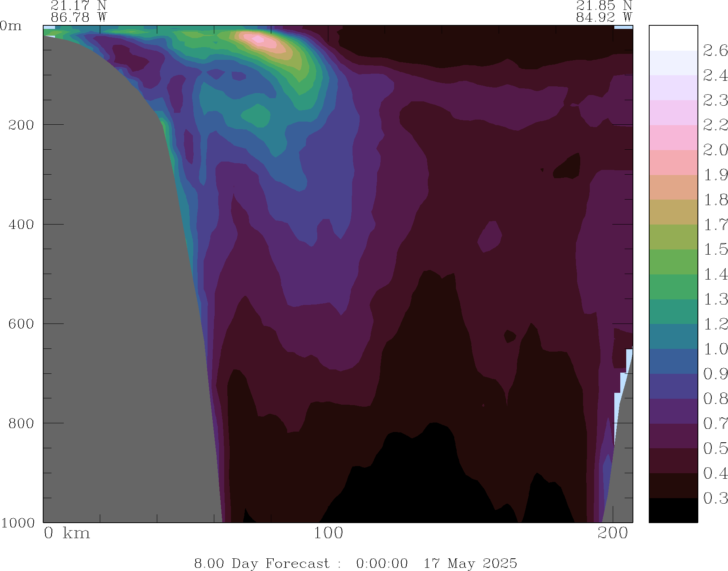728x571 pixels.
Task: Select the olive band between 1.5 and 1.7
Action: coord(673,237)
